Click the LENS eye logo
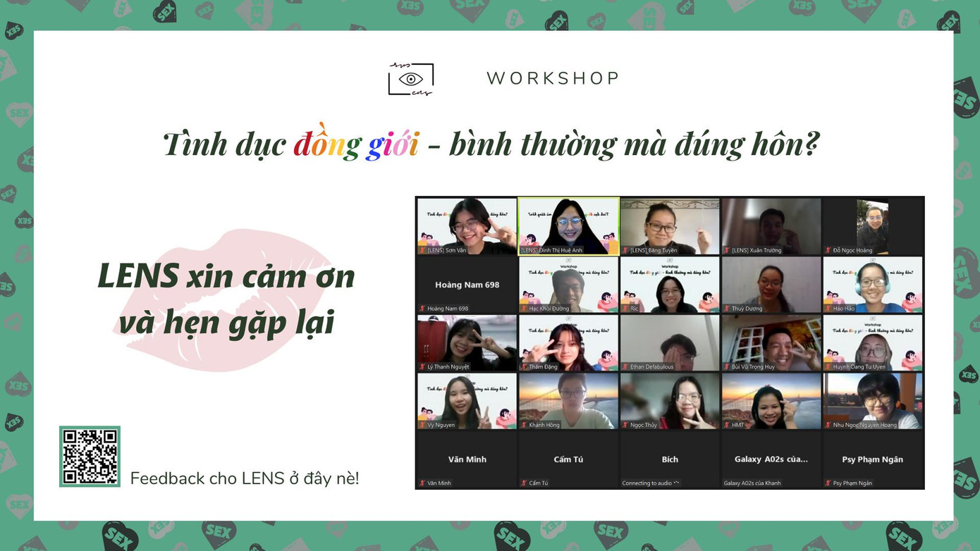This screenshot has width=980, height=551. coord(411,78)
